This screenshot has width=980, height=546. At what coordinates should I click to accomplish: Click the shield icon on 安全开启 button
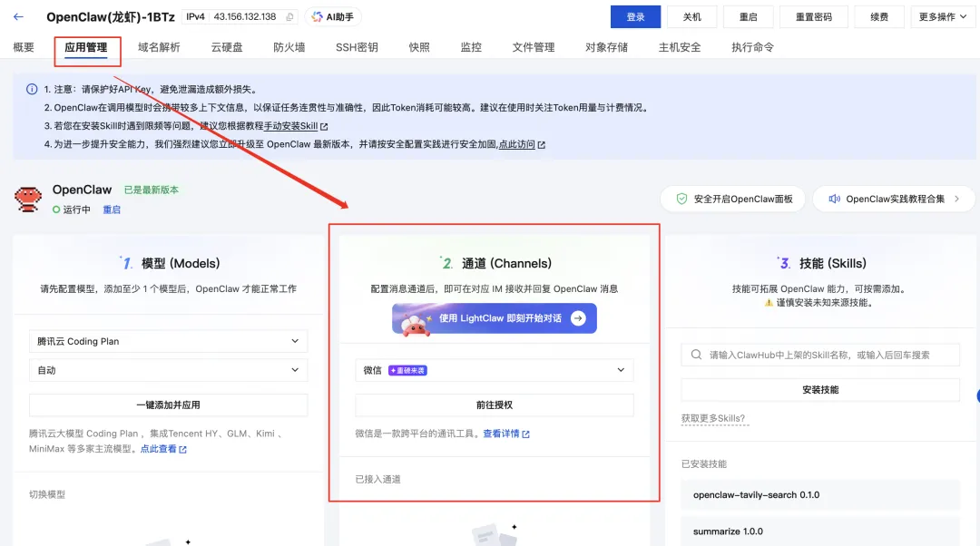click(681, 199)
